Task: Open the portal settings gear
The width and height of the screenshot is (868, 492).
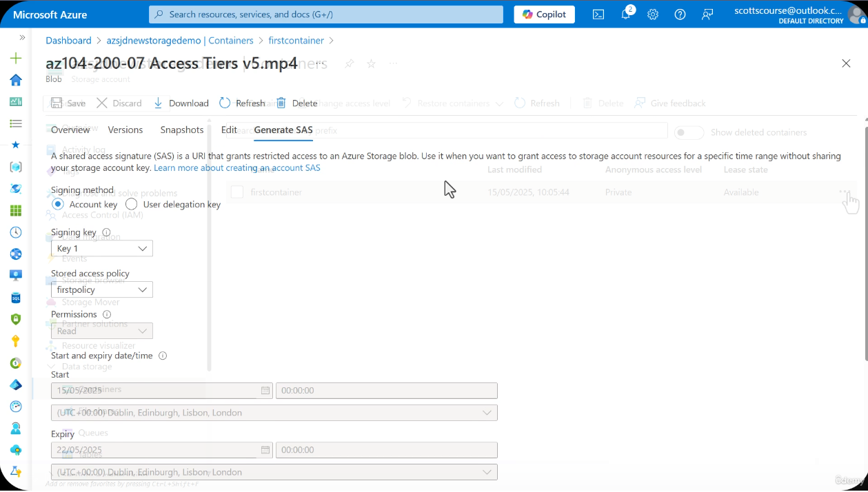Action: (653, 14)
